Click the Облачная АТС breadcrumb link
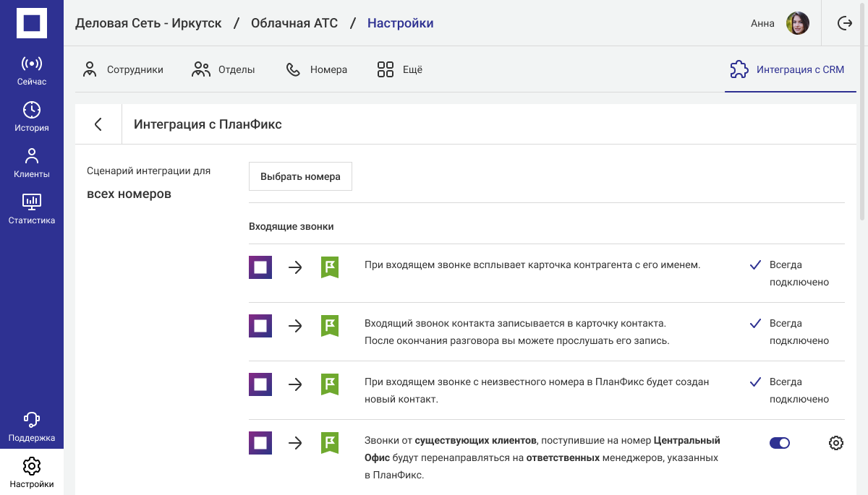Screen dimensions: 868x495 coord(294,23)
